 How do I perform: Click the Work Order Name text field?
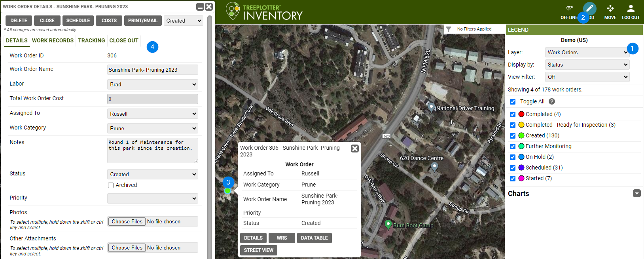point(152,70)
